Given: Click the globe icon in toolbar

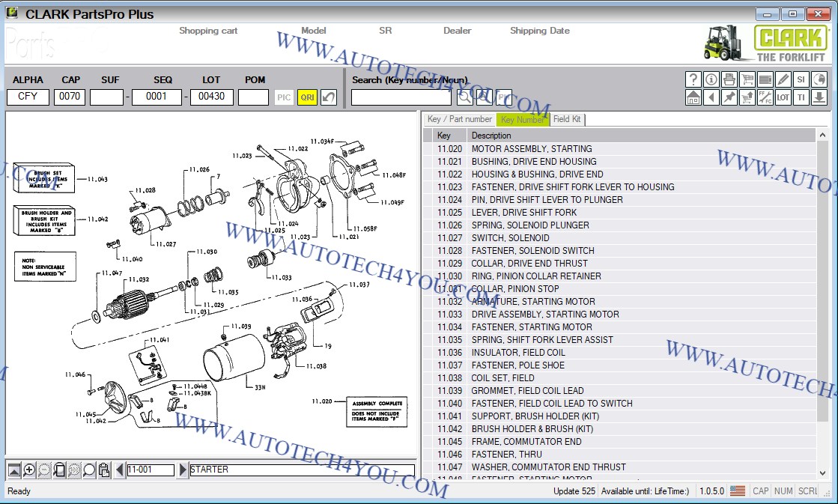Looking at the screenshot, I should [819, 79].
